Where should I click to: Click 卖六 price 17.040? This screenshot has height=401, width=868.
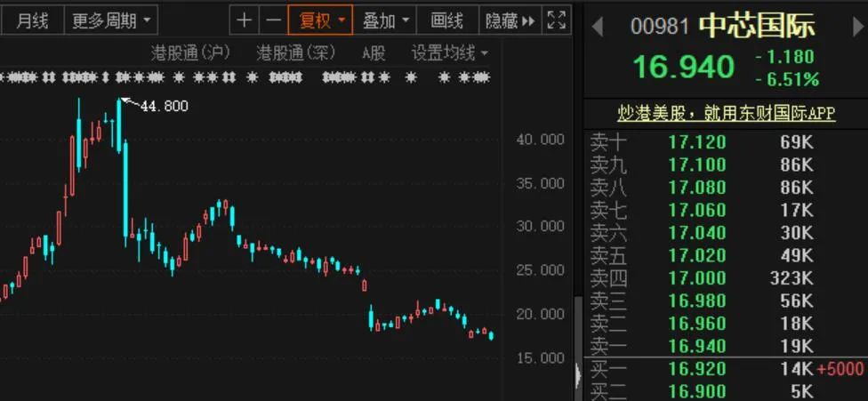click(x=697, y=233)
